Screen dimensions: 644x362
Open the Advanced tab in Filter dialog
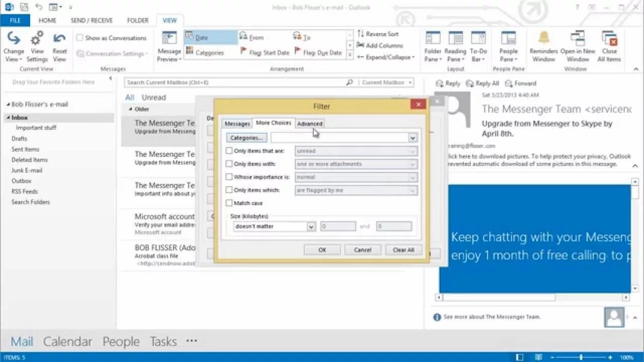pyautogui.click(x=309, y=124)
